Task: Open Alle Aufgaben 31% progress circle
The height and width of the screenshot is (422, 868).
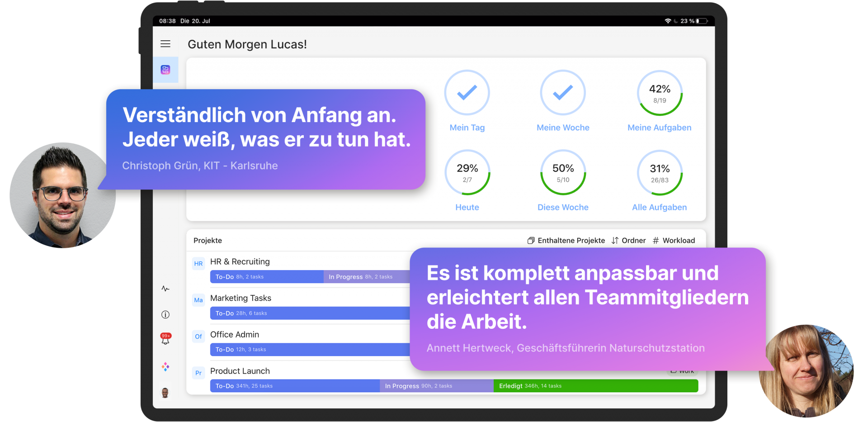Action: coord(660,172)
